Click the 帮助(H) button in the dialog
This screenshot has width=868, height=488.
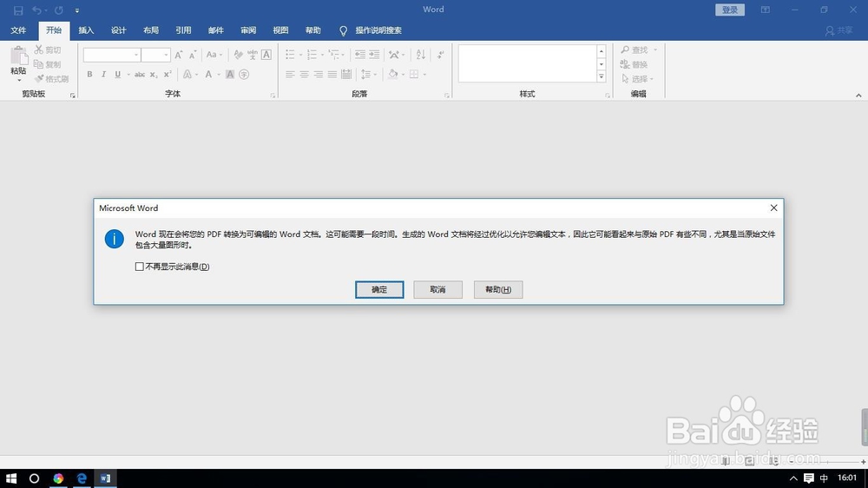[498, 290]
